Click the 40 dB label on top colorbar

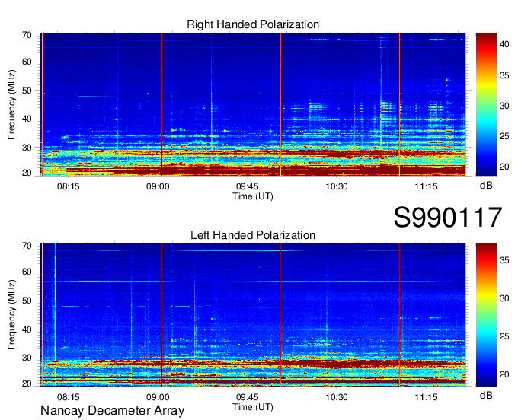tap(504, 44)
